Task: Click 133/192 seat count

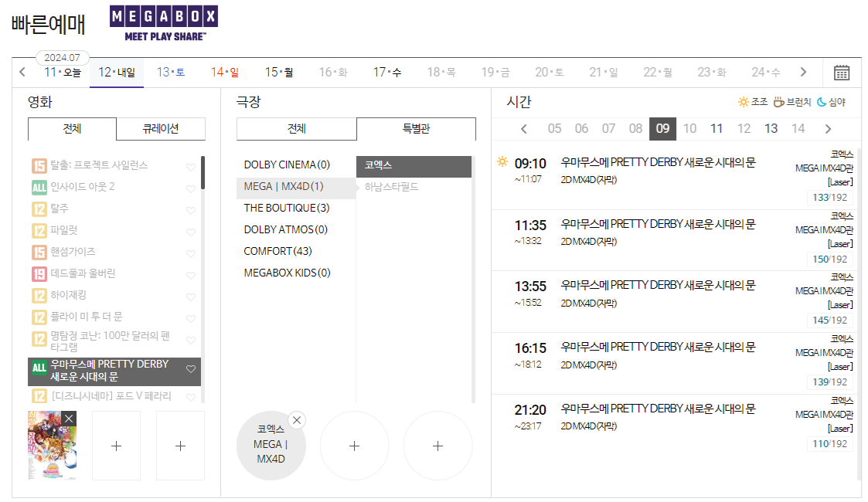Action: (x=829, y=198)
